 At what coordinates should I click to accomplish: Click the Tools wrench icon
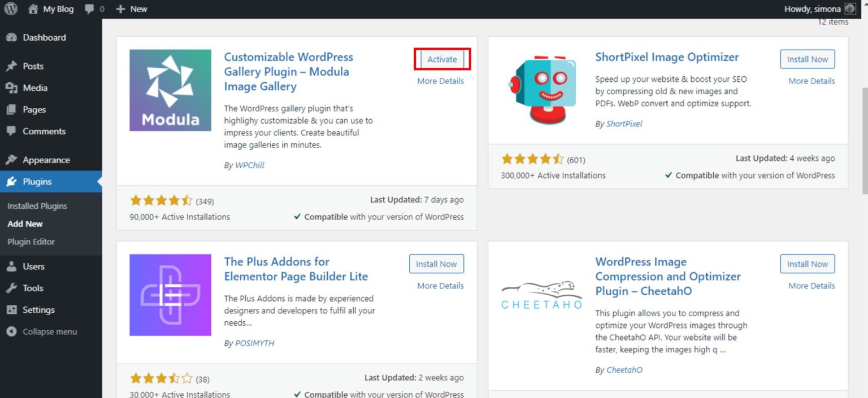click(x=12, y=288)
